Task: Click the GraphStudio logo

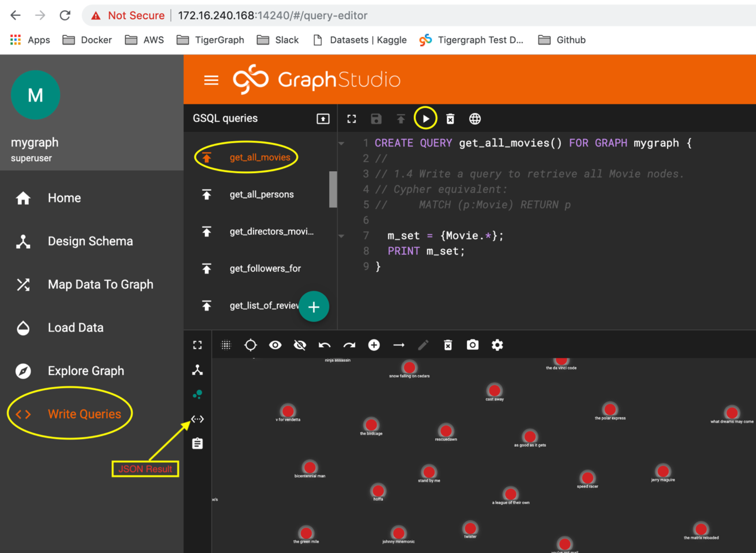Action: click(x=316, y=80)
